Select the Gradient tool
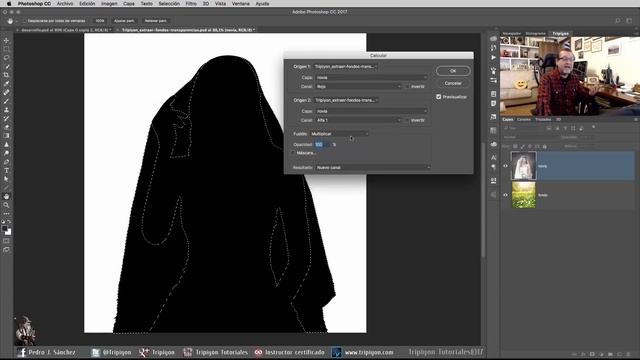This screenshot has width=640, height=360. point(6,136)
